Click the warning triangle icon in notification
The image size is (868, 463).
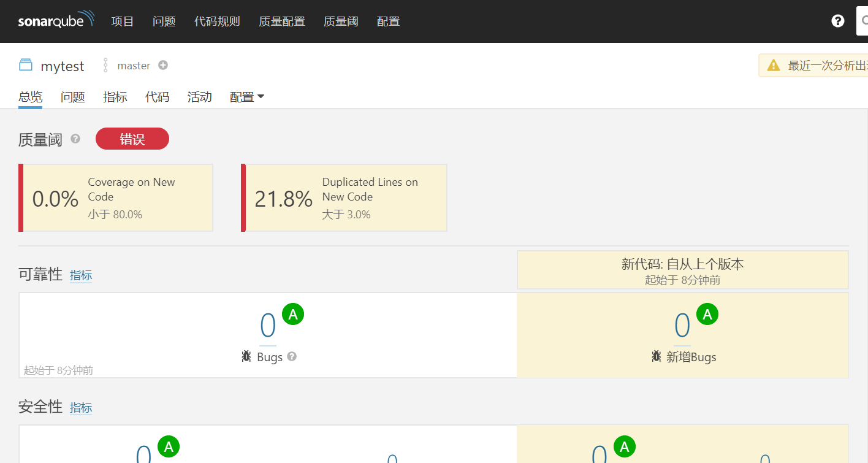pos(774,66)
